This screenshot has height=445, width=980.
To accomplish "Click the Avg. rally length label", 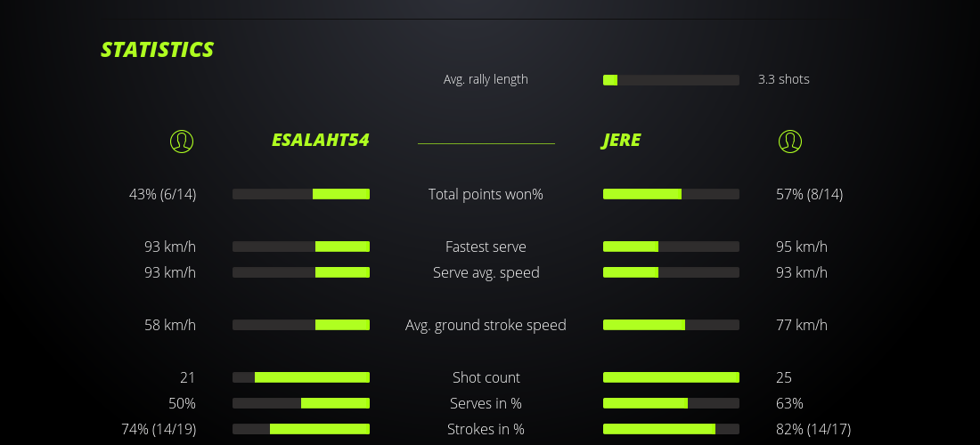I will click(486, 79).
